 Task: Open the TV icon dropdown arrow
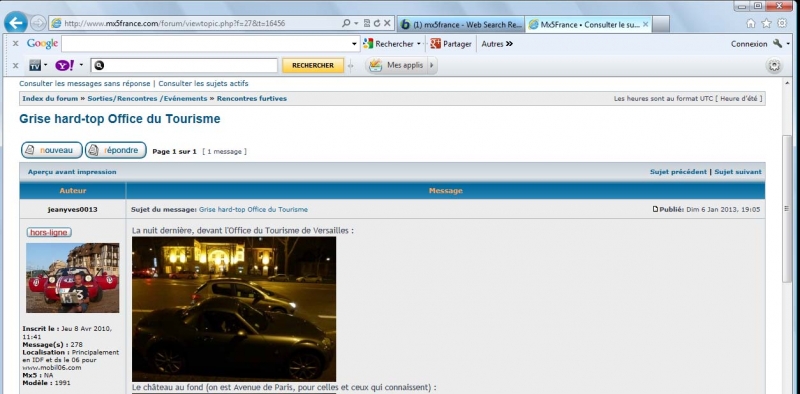tap(45, 65)
